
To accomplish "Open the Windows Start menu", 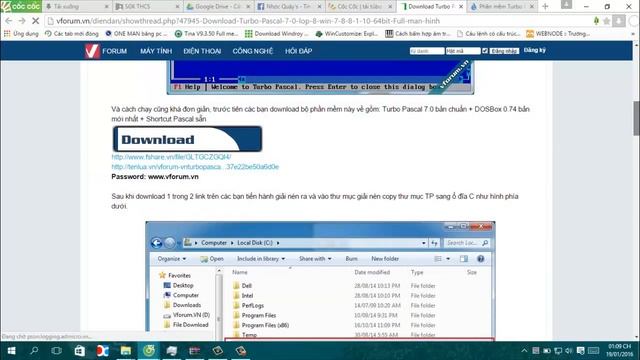I will coord(11,351).
